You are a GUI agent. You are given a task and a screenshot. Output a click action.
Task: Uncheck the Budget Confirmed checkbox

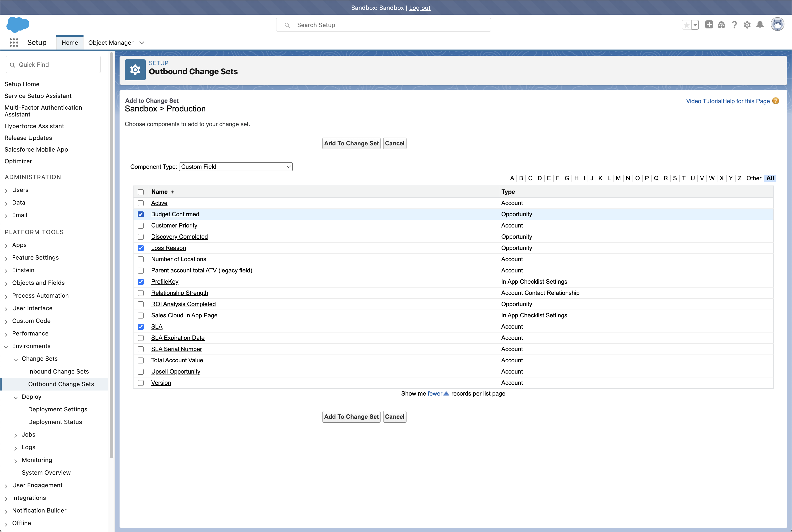(x=141, y=214)
